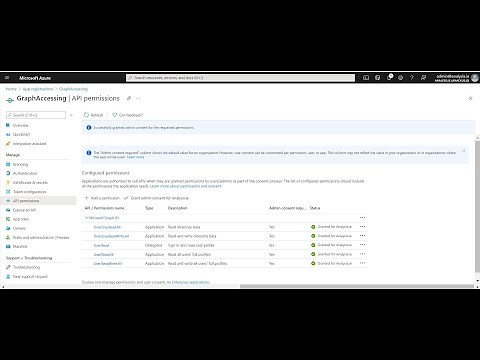Click the App registrations breadcrumb link

pyautogui.click(x=38, y=89)
